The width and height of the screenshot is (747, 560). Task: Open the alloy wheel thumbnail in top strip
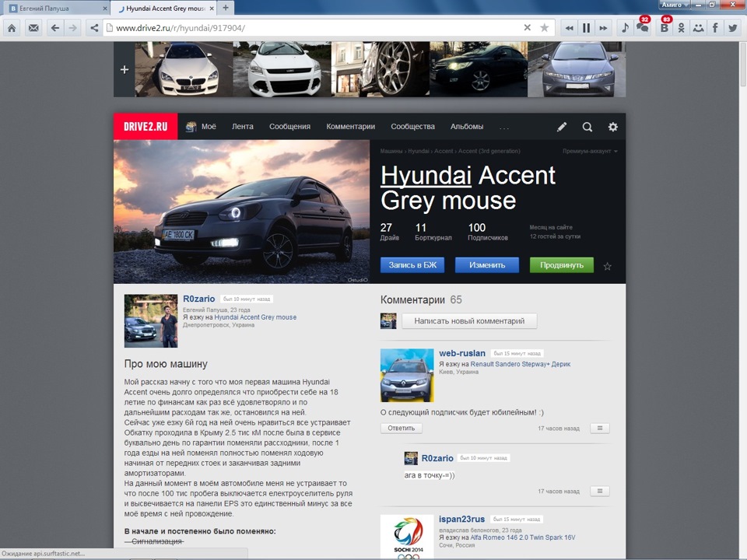tap(381, 69)
